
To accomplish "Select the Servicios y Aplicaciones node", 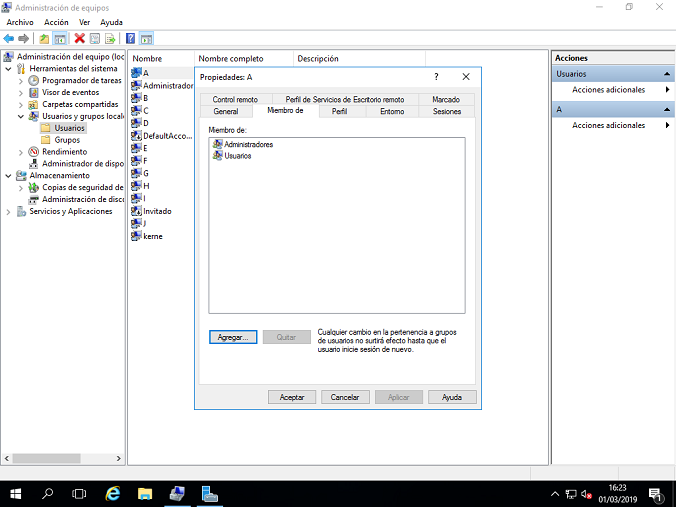I will tap(71, 211).
